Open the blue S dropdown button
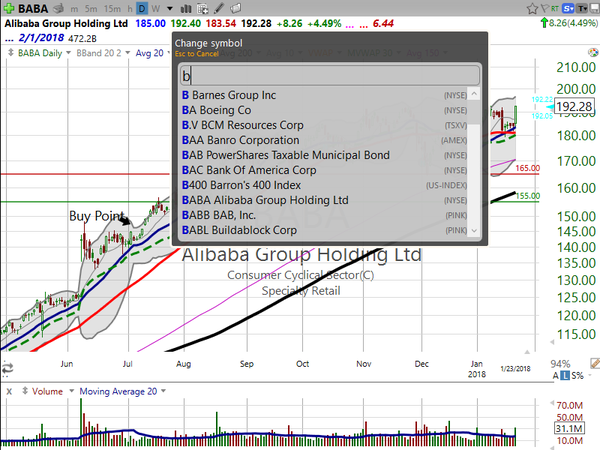 [568, 8]
